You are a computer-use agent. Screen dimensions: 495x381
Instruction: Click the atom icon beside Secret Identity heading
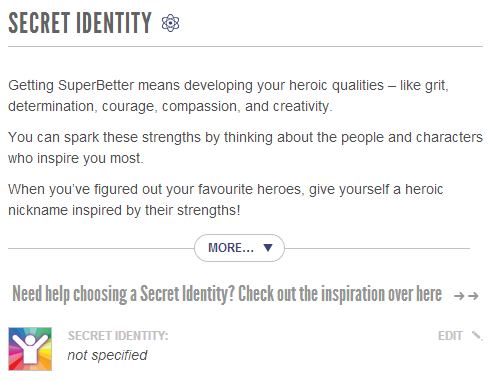coord(170,23)
